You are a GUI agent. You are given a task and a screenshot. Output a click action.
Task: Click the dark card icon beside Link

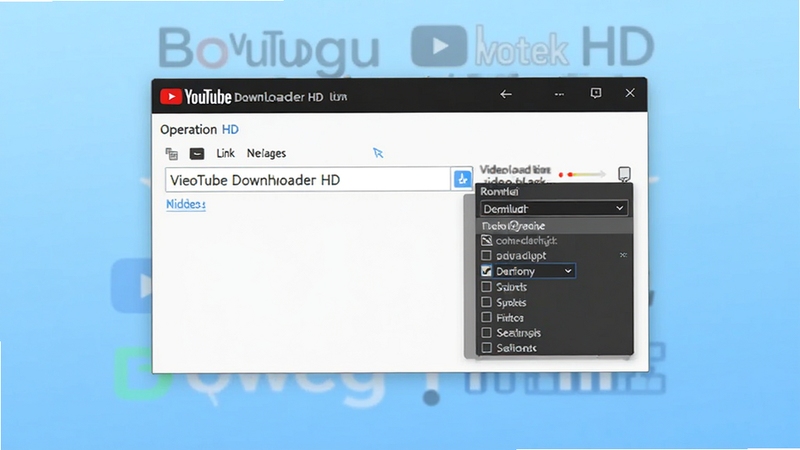[197, 154]
